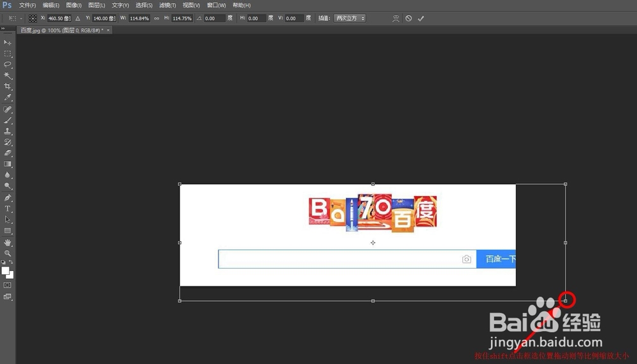
Task: Select the Move tool
Action: click(7, 42)
